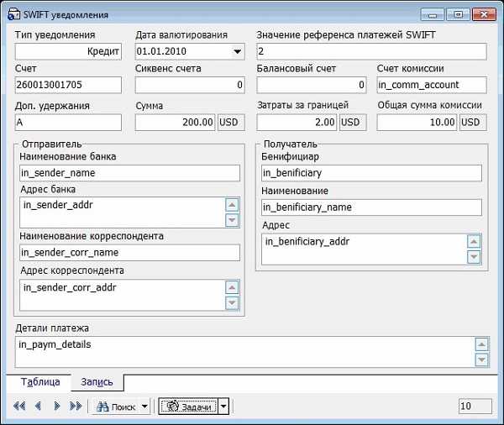Go to the first record
The height and width of the screenshot is (425, 504).
19,407
